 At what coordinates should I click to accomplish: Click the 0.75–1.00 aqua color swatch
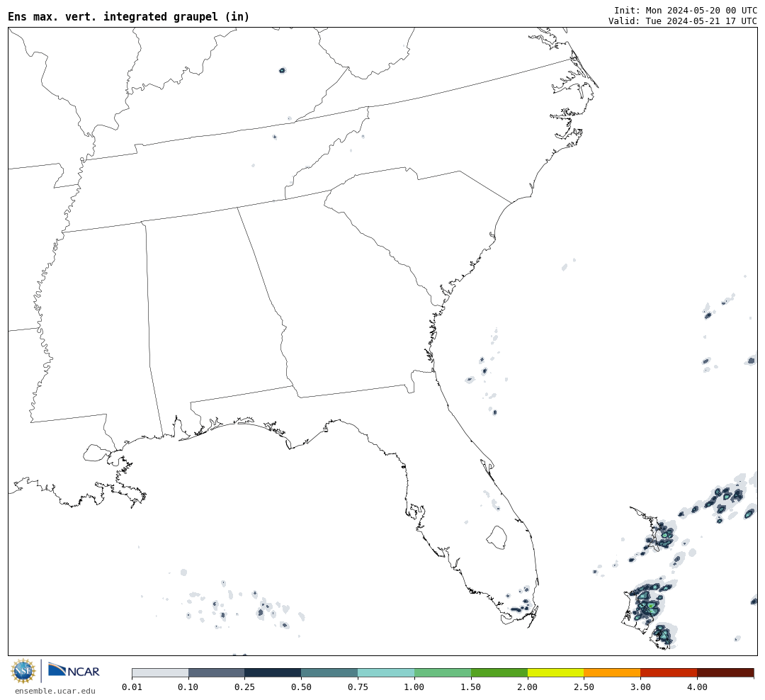pos(386,672)
